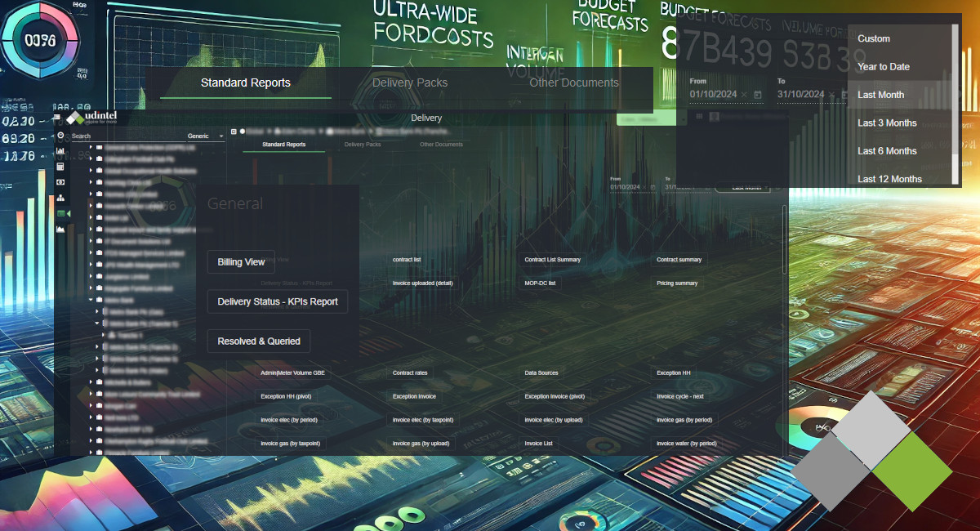This screenshot has height=531, width=980.
Task: Click the clock icon atop left sidebar
Action: [x=60, y=136]
